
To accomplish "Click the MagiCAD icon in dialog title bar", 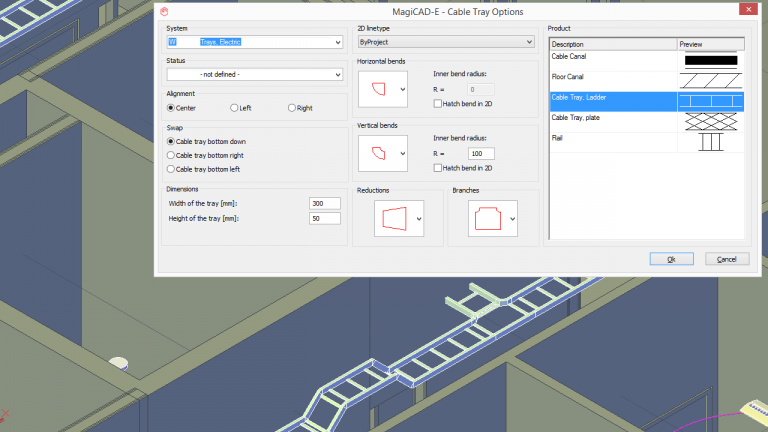I will click(164, 11).
